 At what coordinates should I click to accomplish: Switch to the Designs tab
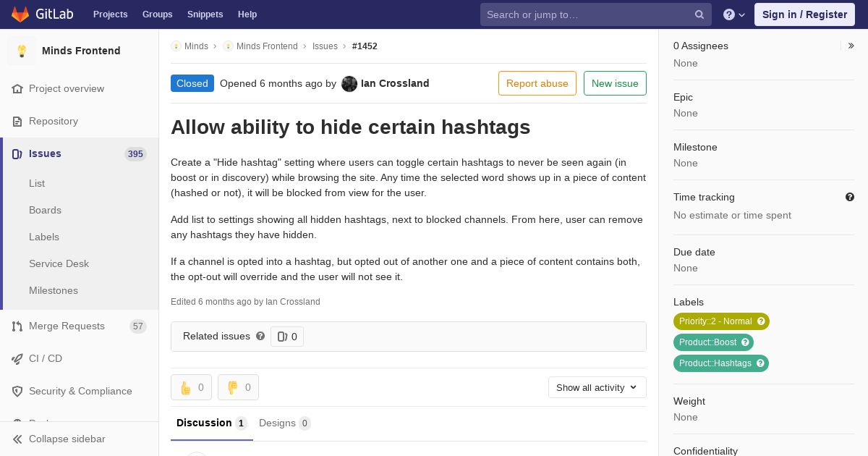point(285,423)
